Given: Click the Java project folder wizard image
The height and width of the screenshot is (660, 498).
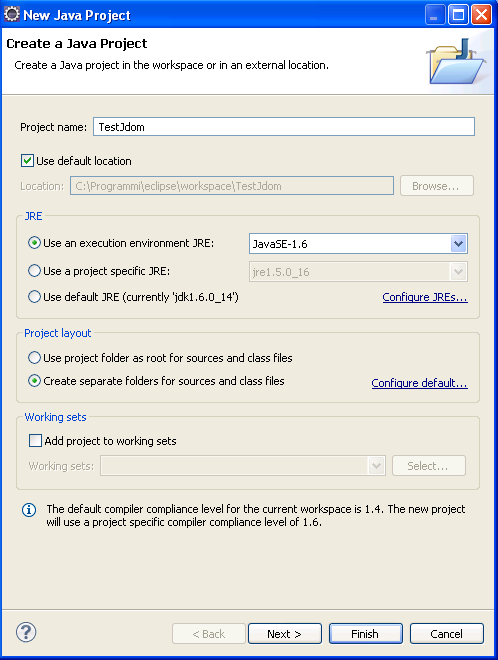Looking at the screenshot, I should [x=456, y=62].
